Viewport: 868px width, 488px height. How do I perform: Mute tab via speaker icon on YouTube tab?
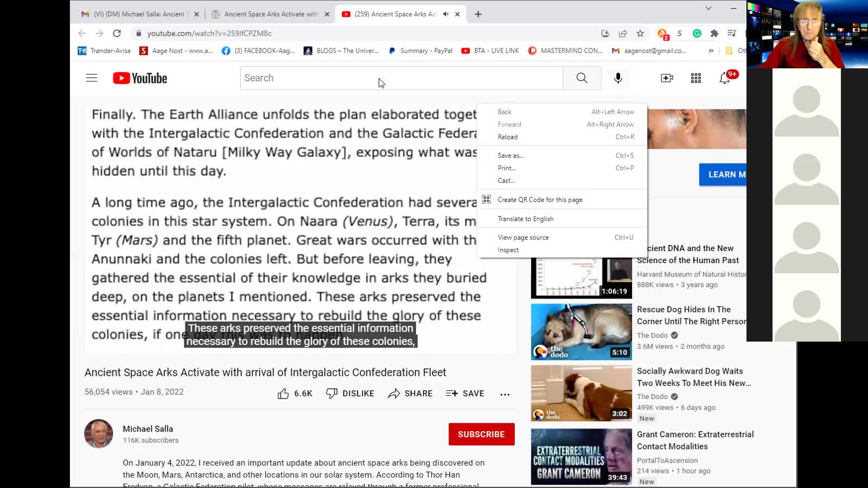(446, 14)
